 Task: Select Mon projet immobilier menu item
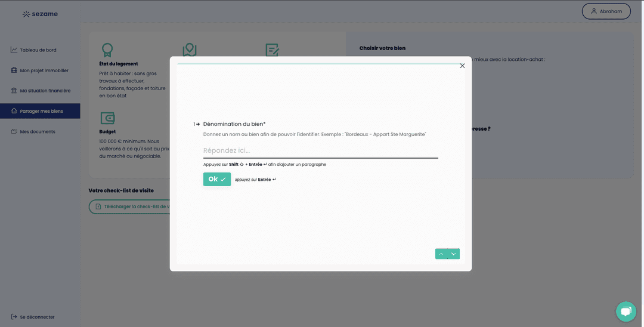tap(44, 70)
